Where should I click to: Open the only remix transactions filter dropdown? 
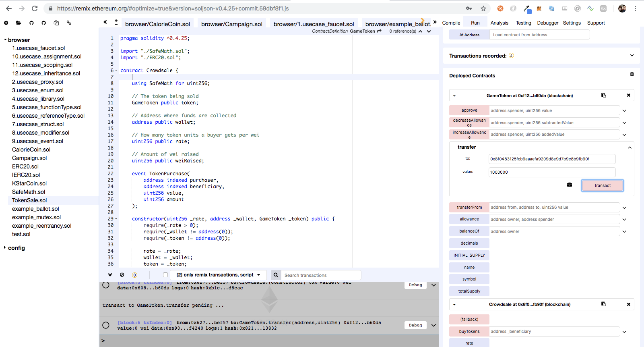pyautogui.click(x=218, y=275)
